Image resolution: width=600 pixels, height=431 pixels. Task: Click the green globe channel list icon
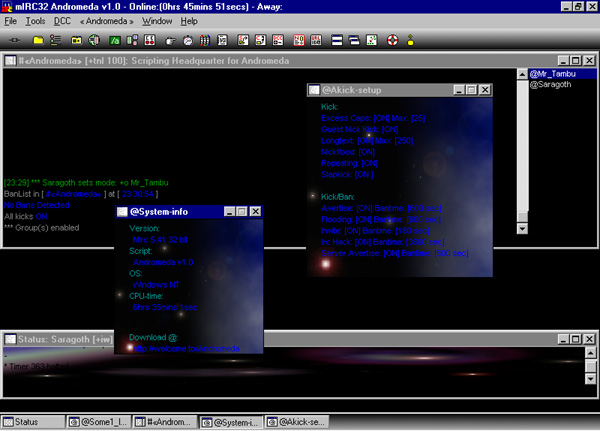coord(94,40)
